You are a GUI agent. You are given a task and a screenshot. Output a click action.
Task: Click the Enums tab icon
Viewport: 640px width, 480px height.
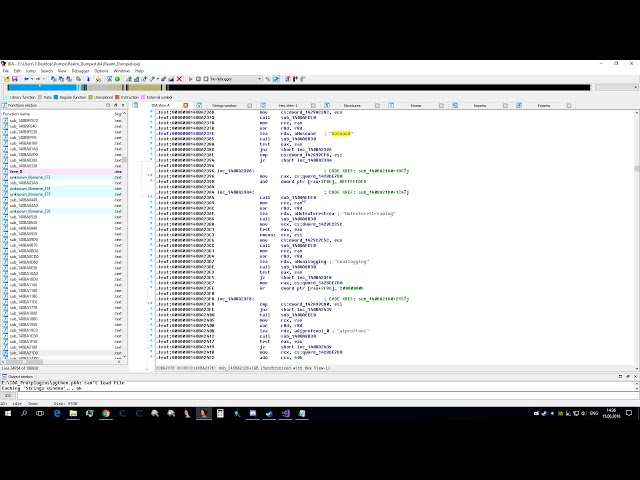391,105
